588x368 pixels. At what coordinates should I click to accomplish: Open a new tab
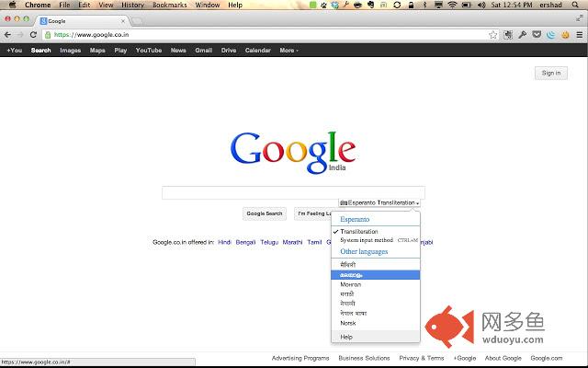click(x=137, y=21)
